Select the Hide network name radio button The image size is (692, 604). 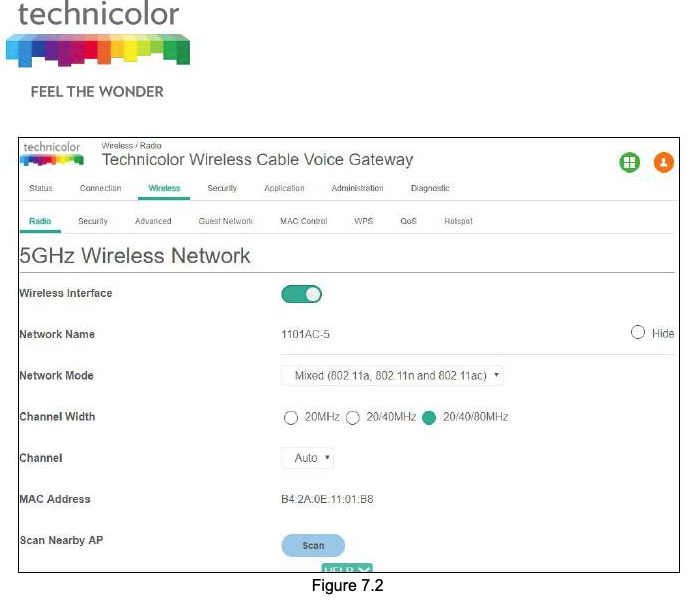click(637, 332)
